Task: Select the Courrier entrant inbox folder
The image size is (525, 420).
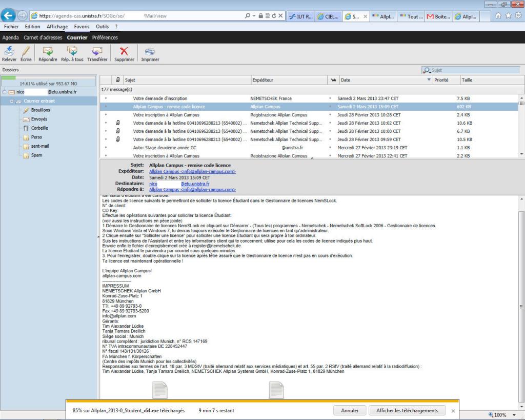Action: tap(39, 101)
